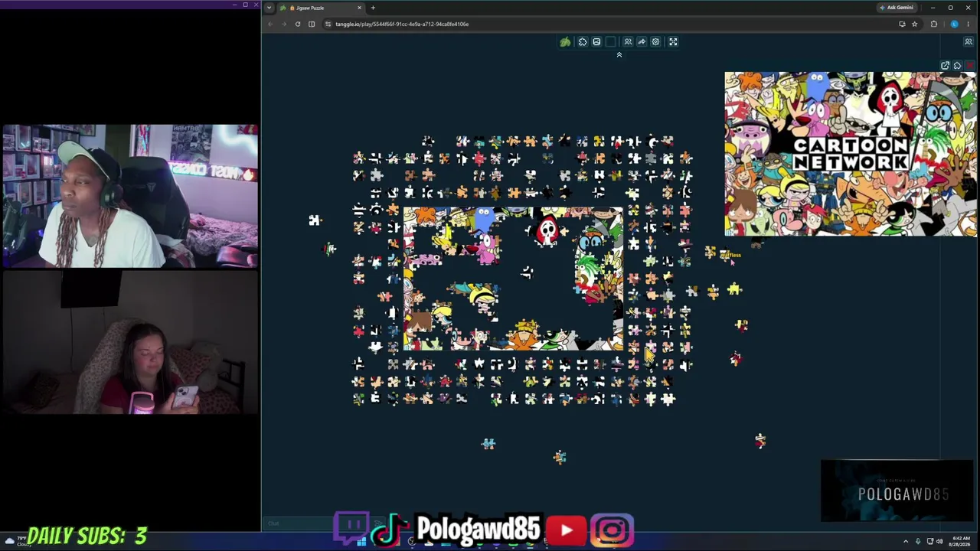Open the puzzle piece options icon
The width and height of the screenshot is (980, 551).
[583, 42]
